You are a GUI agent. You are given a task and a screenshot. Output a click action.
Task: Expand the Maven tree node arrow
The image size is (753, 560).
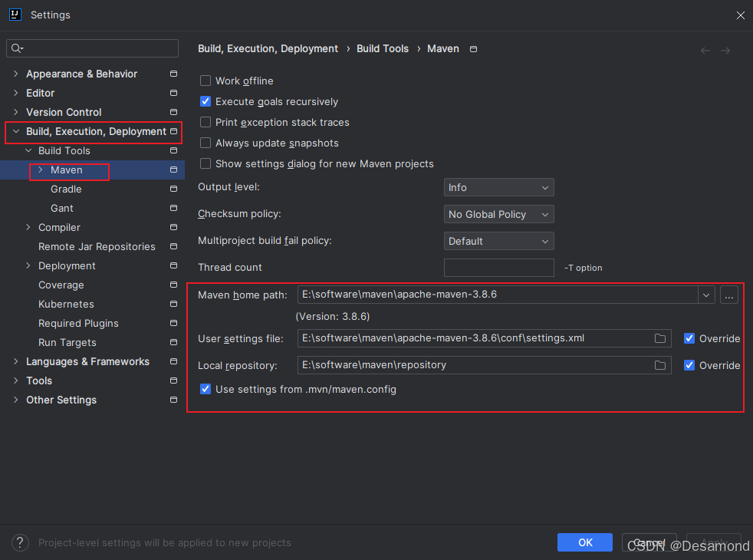(x=41, y=170)
